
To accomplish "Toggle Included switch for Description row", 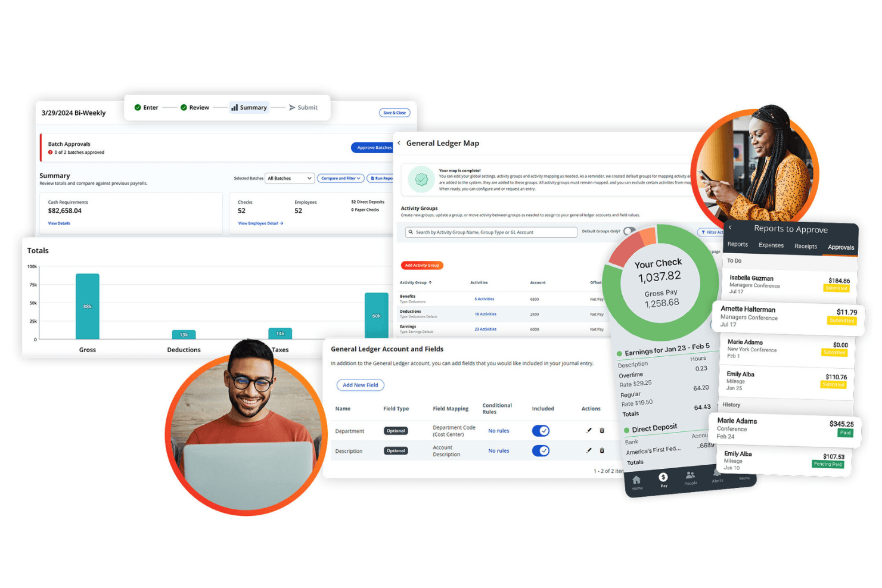I will click(x=541, y=450).
